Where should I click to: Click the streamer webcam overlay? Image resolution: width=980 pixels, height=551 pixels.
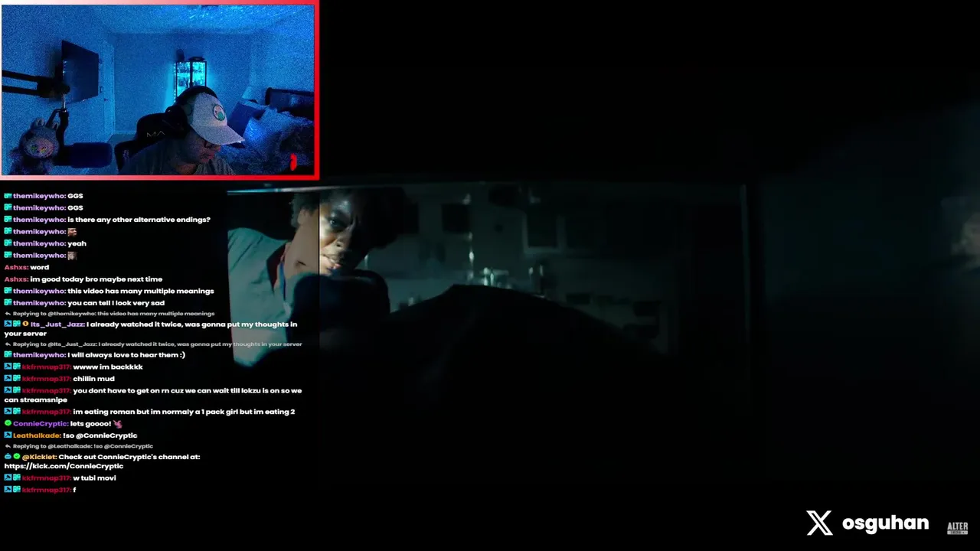tap(158, 90)
